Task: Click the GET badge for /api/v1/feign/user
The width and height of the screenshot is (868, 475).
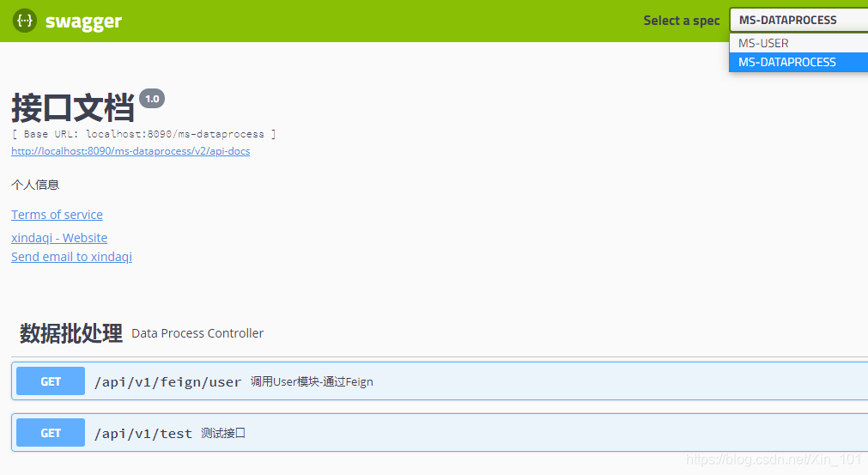Action: click(51, 381)
